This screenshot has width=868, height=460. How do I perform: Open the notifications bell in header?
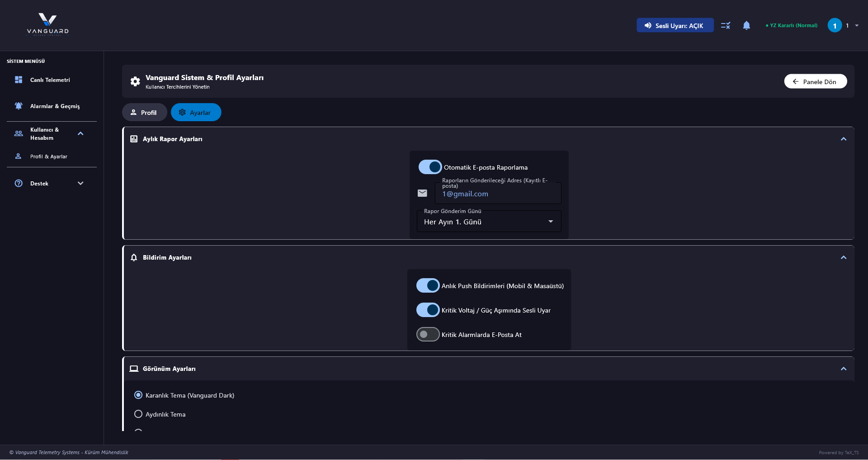click(746, 25)
